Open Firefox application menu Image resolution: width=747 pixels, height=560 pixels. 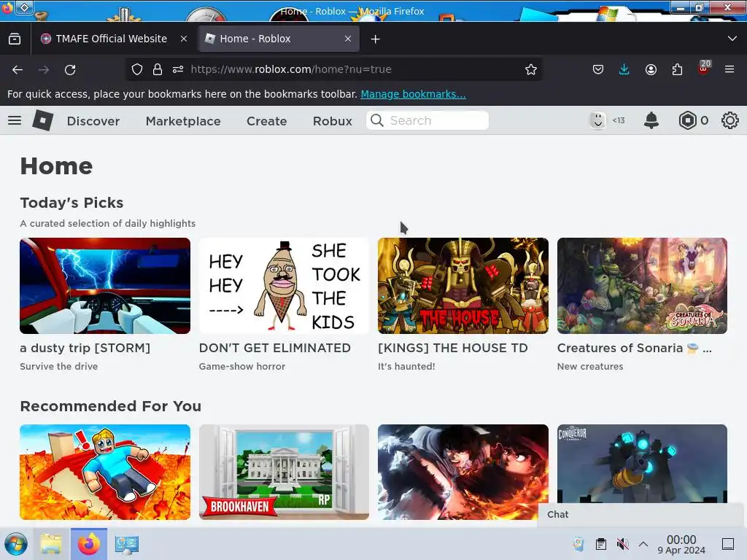[x=729, y=69]
